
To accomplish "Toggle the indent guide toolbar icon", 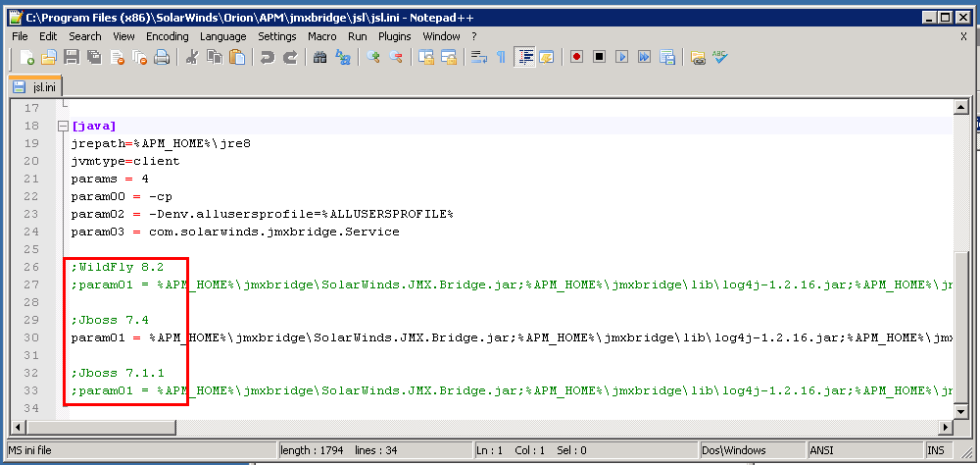I will 524,58.
